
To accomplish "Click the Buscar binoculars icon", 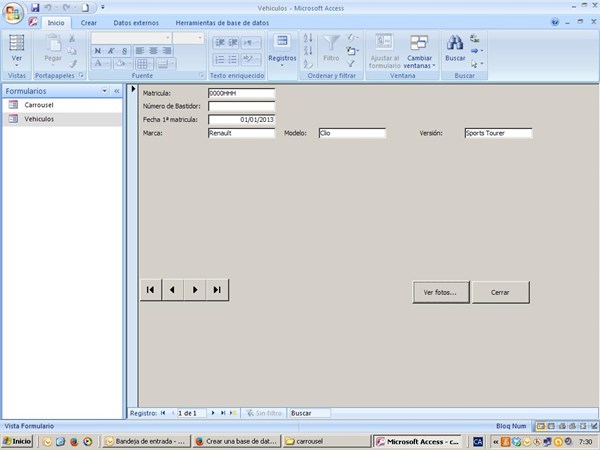I will [454, 43].
